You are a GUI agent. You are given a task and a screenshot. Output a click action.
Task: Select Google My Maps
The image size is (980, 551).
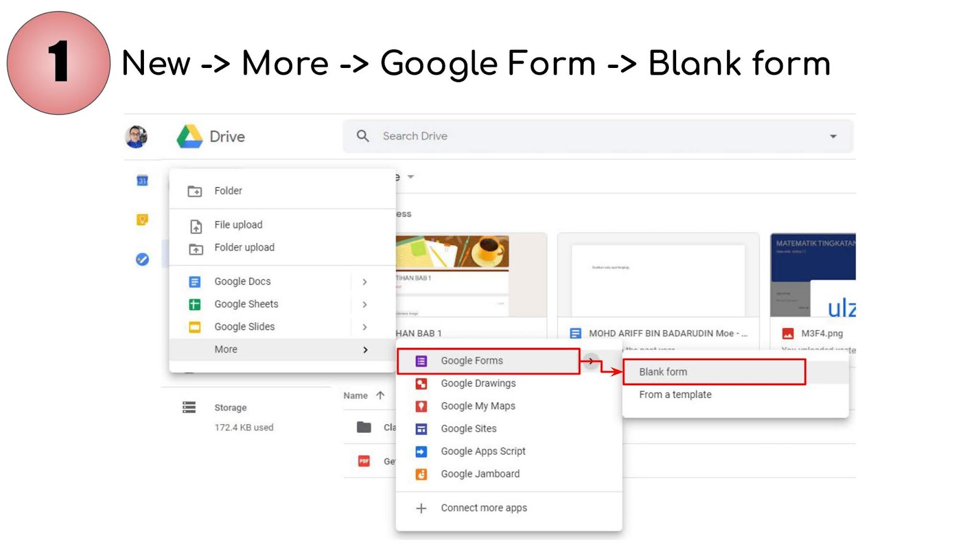click(478, 406)
